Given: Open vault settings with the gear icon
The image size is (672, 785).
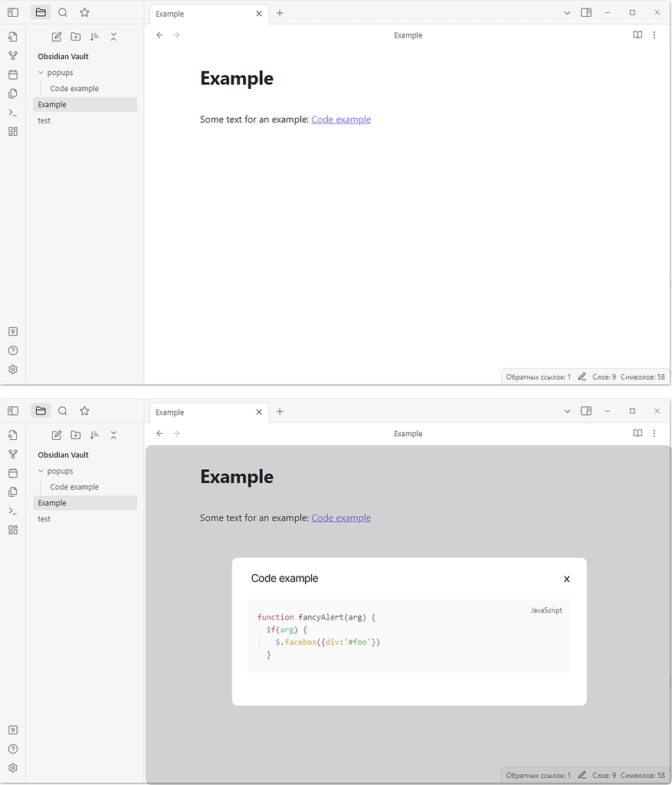Looking at the screenshot, I should click(12, 369).
